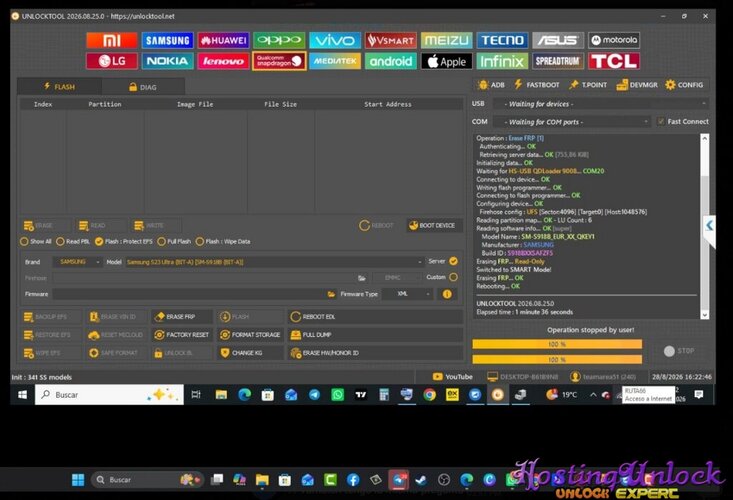Select the MediaTek logo
Viewport: 733px width, 500px height.
click(335, 61)
